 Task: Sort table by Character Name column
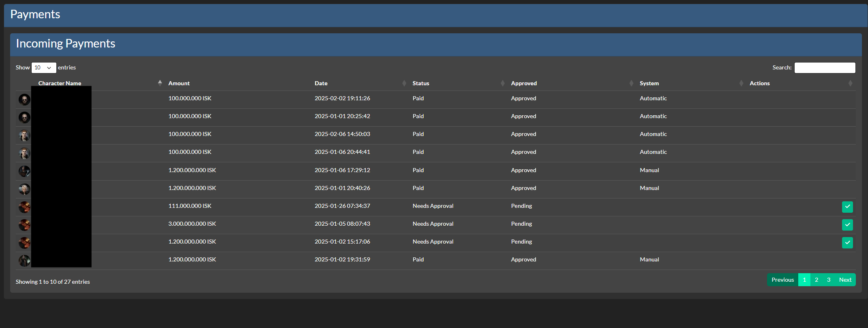click(x=60, y=83)
